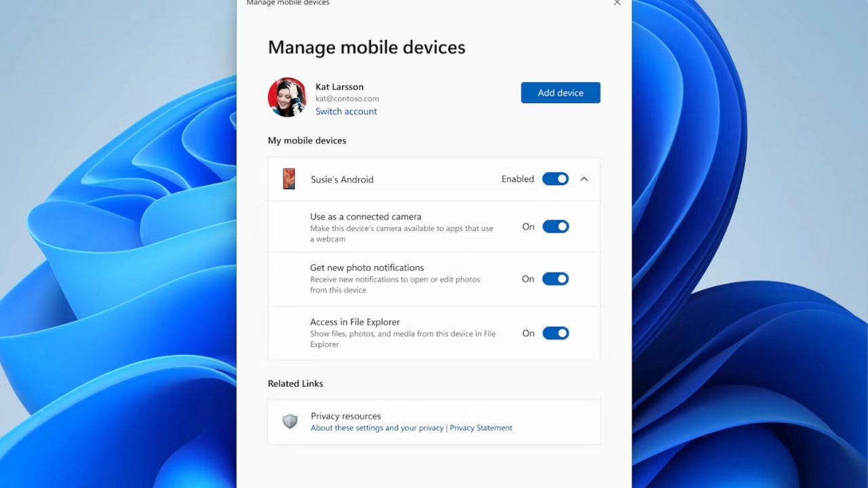
Task: Open the Switch account link
Action: [x=346, y=111]
